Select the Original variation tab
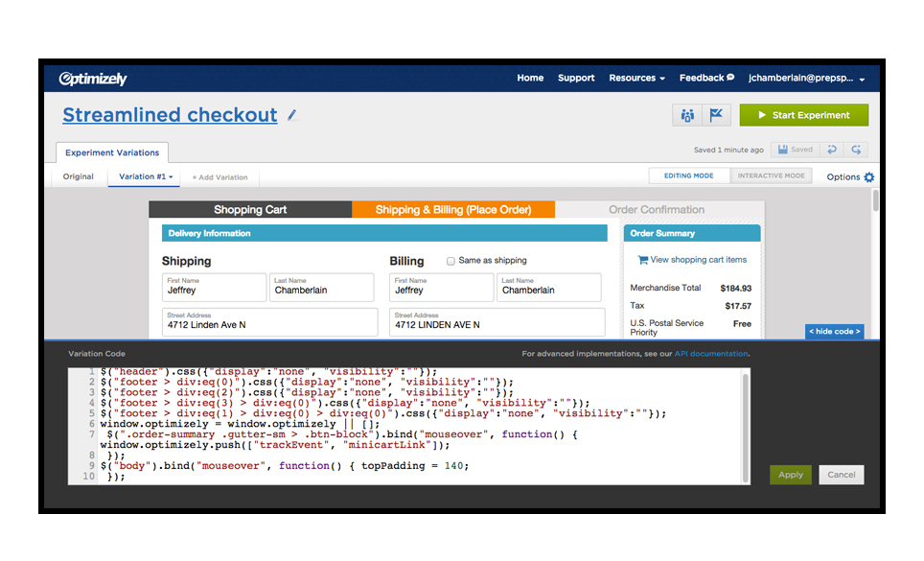The image size is (924, 561). click(79, 177)
